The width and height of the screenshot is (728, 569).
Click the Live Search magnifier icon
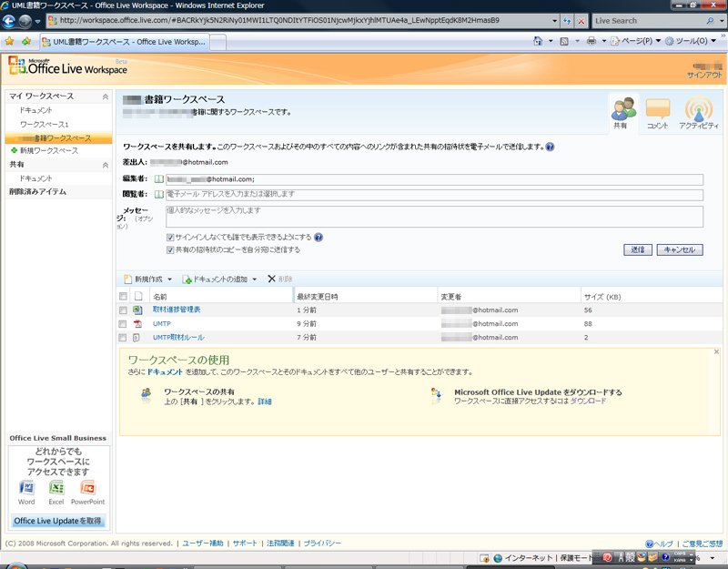(x=710, y=21)
